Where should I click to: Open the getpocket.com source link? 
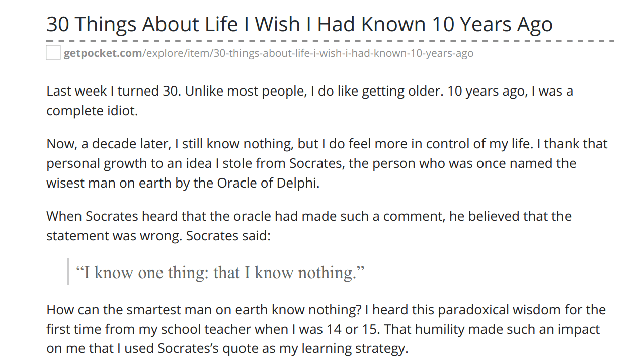click(x=268, y=53)
